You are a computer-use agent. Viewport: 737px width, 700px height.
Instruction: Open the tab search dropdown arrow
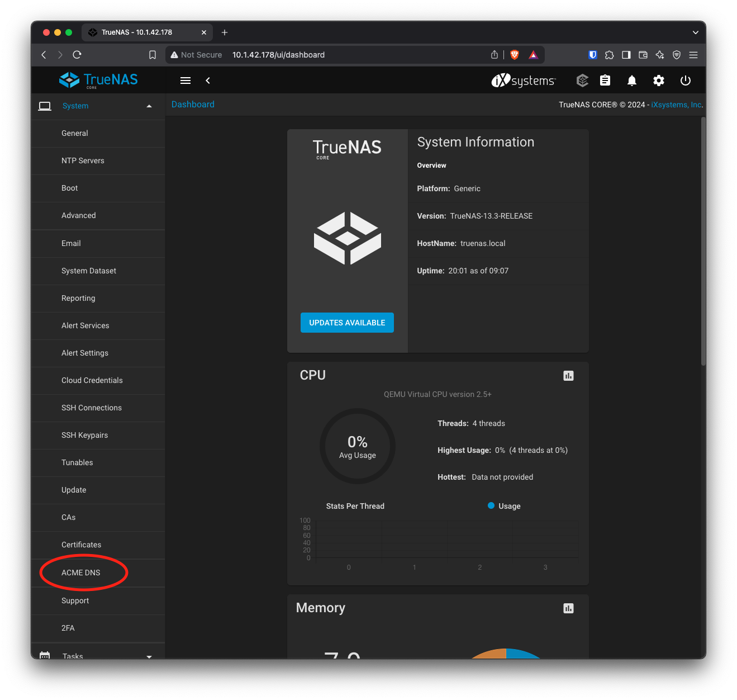click(696, 32)
